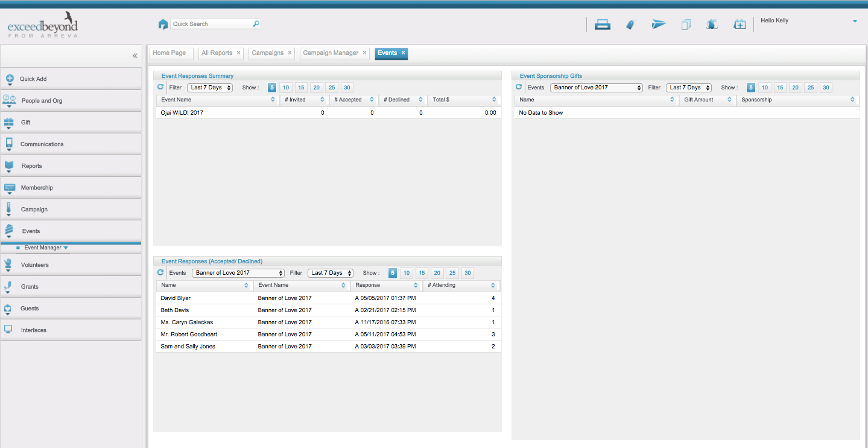Show 10 rows in Event Responses Summary
Viewport: 868px width, 448px height.
pos(287,88)
